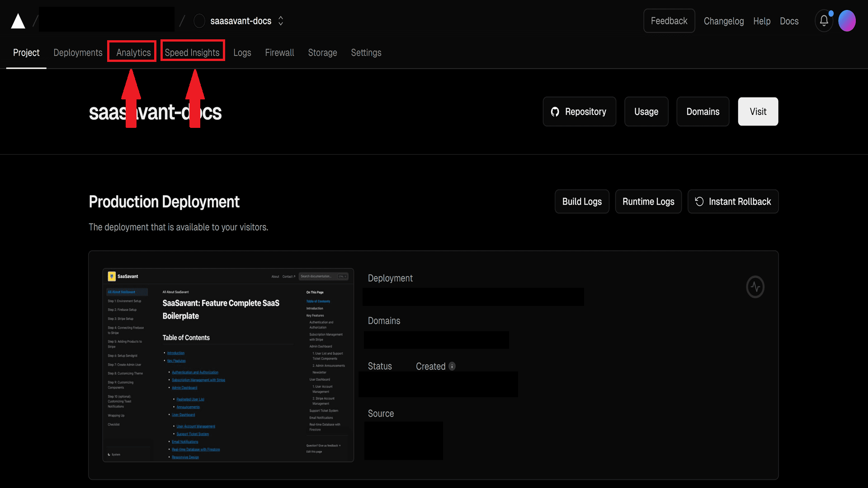Click the info icon beside Created

[x=452, y=366]
